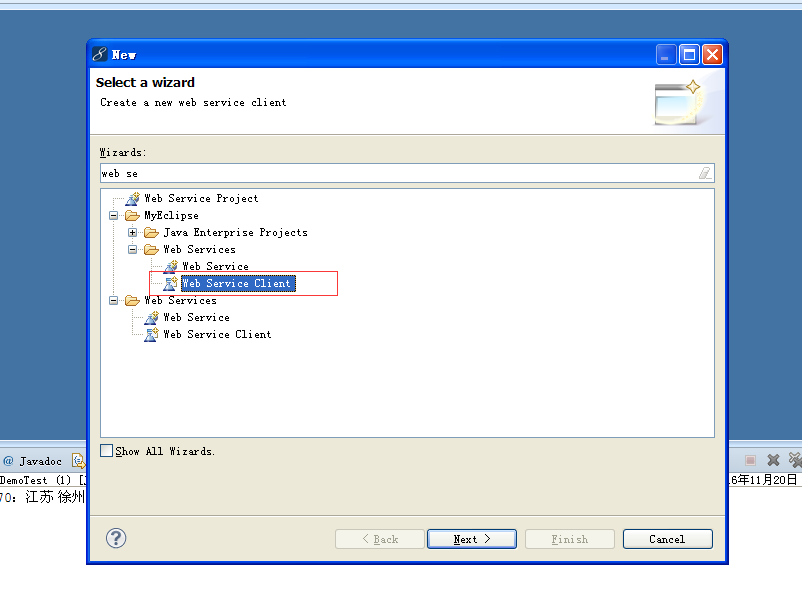
Task: Open help with the question mark icon
Action: pyautogui.click(x=116, y=538)
